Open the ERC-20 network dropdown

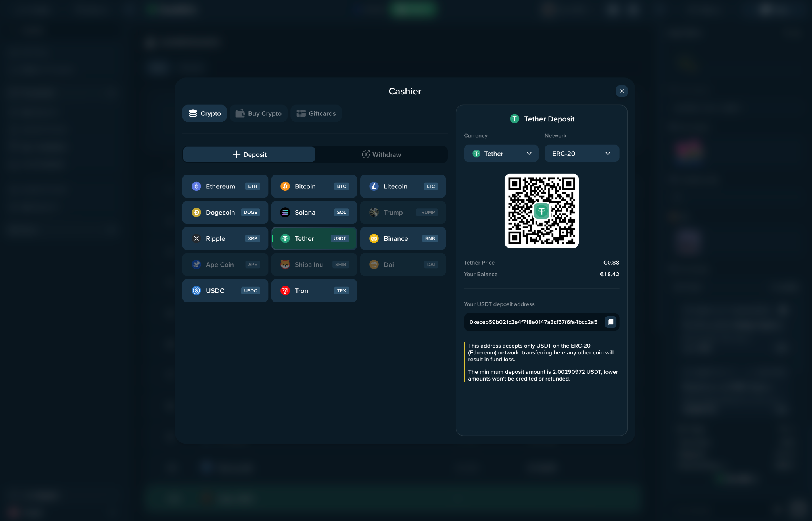click(582, 154)
